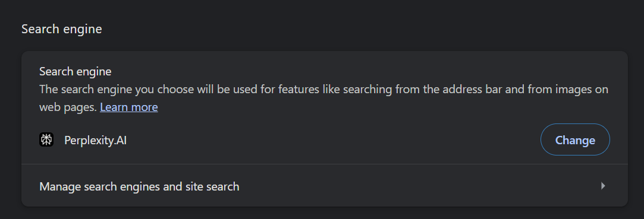Image resolution: width=644 pixels, height=219 pixels.
Task: Click the Search engine card title
Action: [75, 71]
